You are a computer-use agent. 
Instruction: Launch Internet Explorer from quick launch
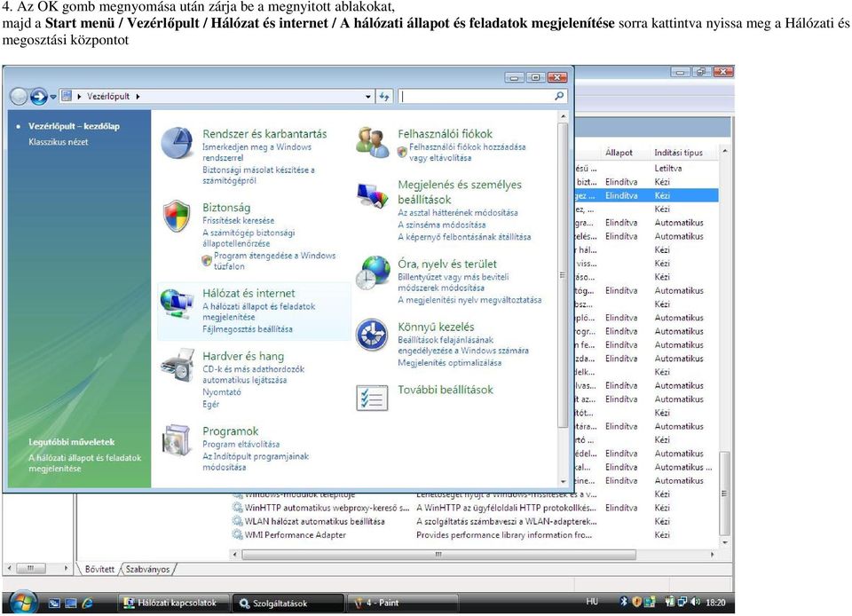(87, 603)
